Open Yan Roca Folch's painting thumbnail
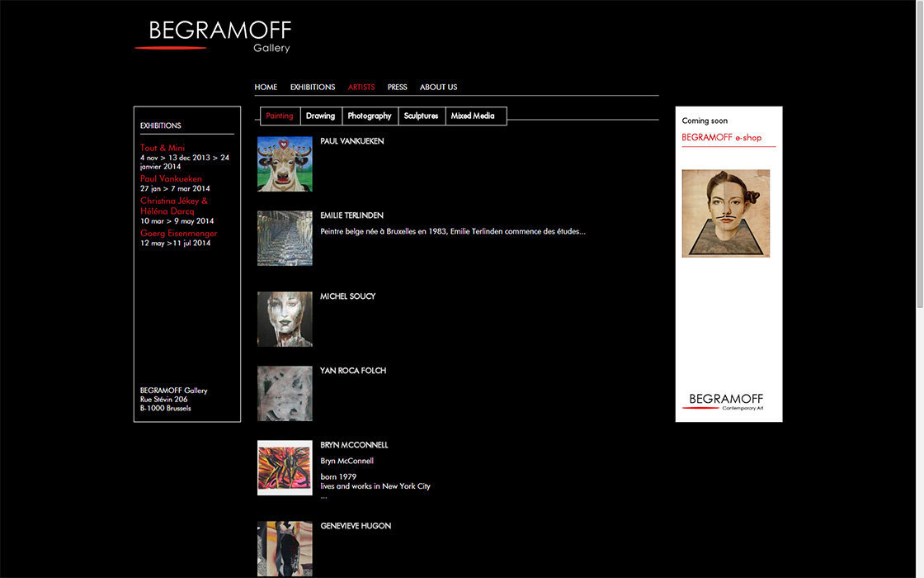The height and width of the screenshot is (578, 924). point(285,393)
